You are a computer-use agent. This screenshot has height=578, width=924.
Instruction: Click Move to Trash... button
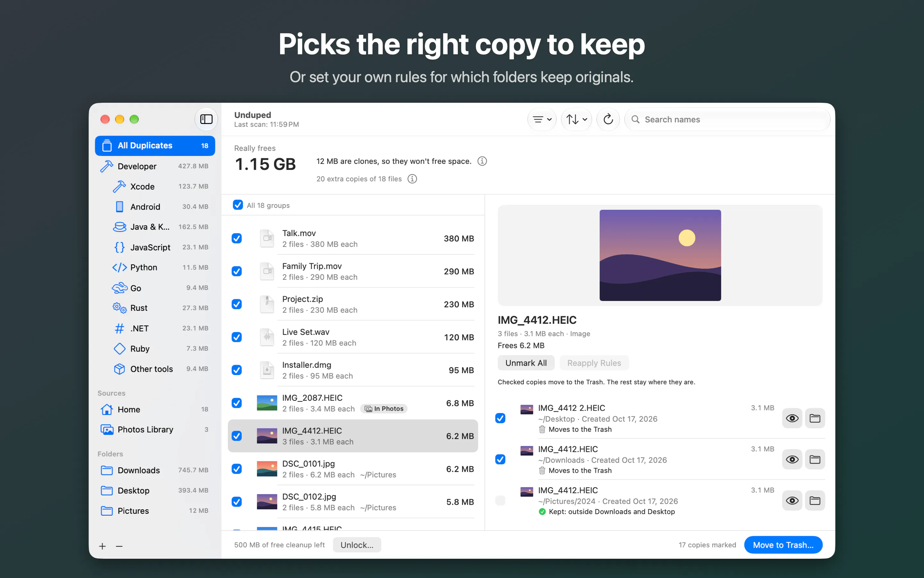pos(783,545)
